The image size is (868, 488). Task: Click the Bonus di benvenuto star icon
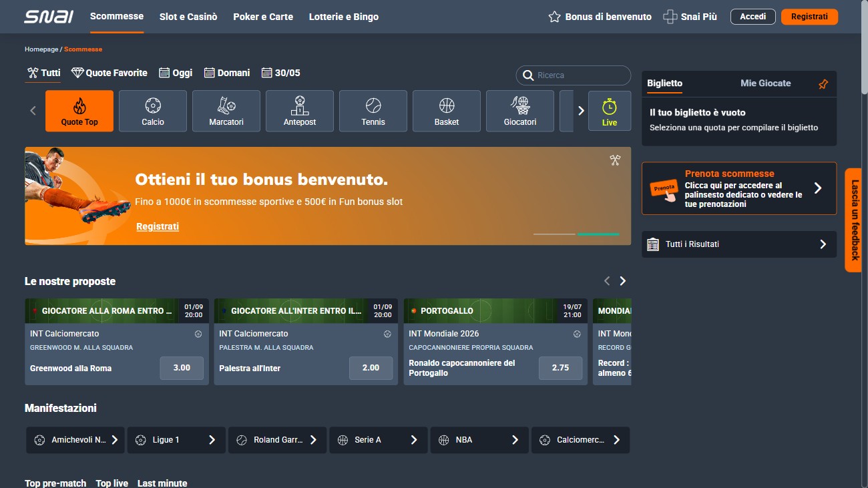point(554,17)
